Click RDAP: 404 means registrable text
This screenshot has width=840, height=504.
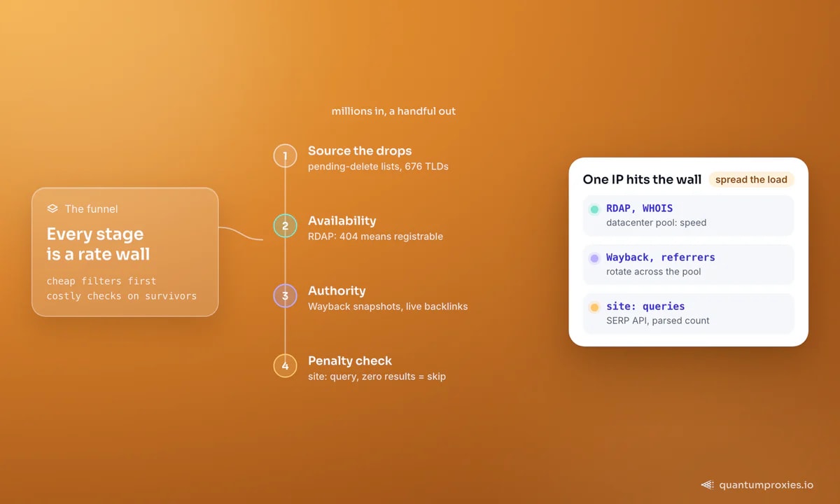[375, 237]
